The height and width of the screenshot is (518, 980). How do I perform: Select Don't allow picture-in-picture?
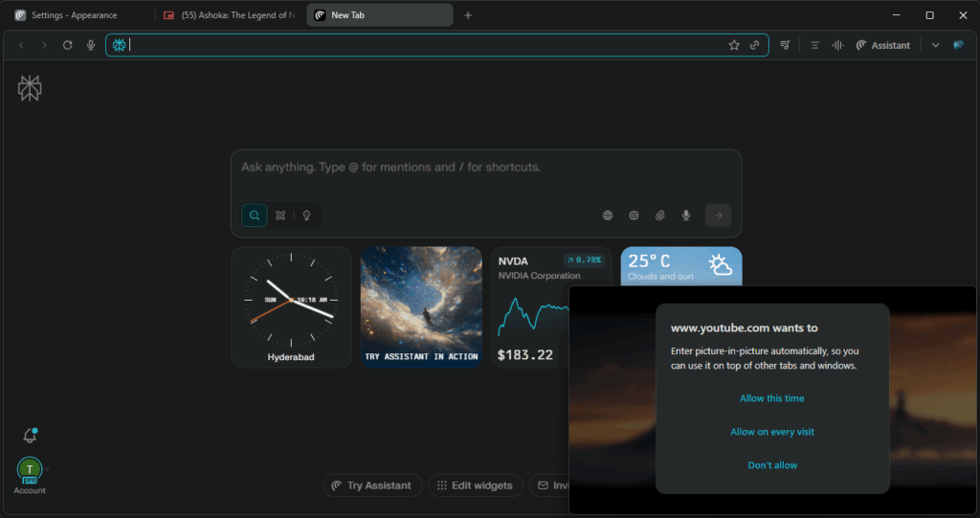pyautogui.click(x=772, y=465)
